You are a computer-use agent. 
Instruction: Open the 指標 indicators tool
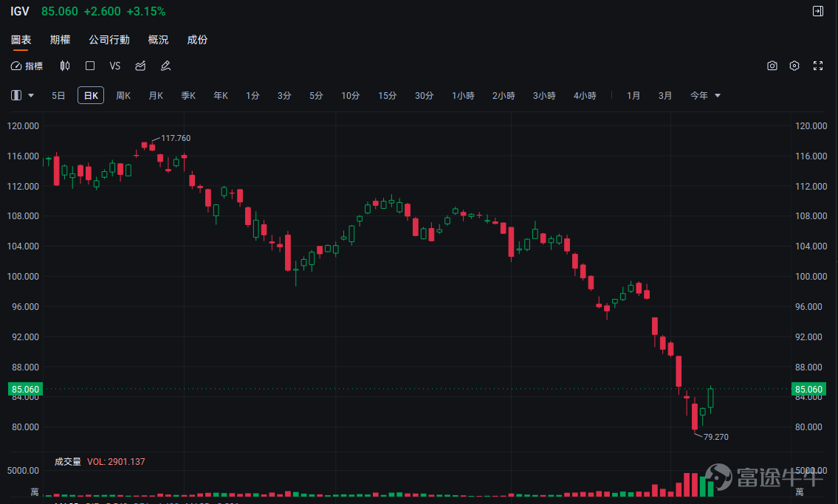tap(27, 66)
